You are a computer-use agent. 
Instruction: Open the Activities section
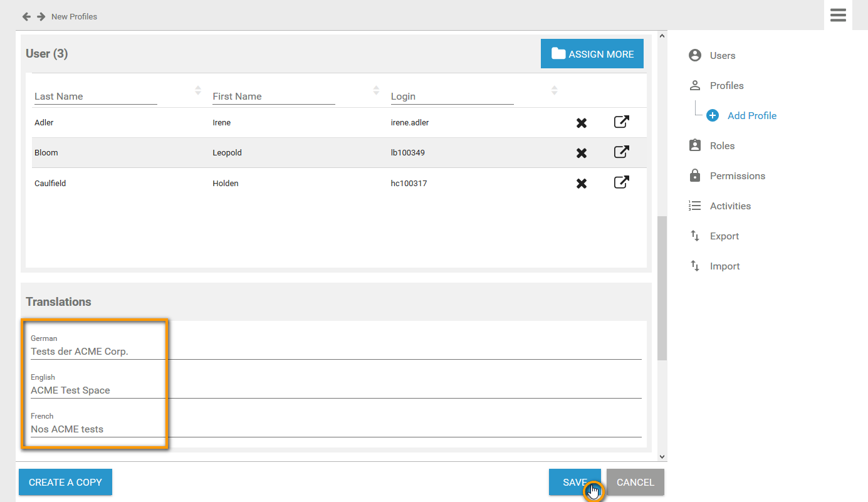coord(730,206)
